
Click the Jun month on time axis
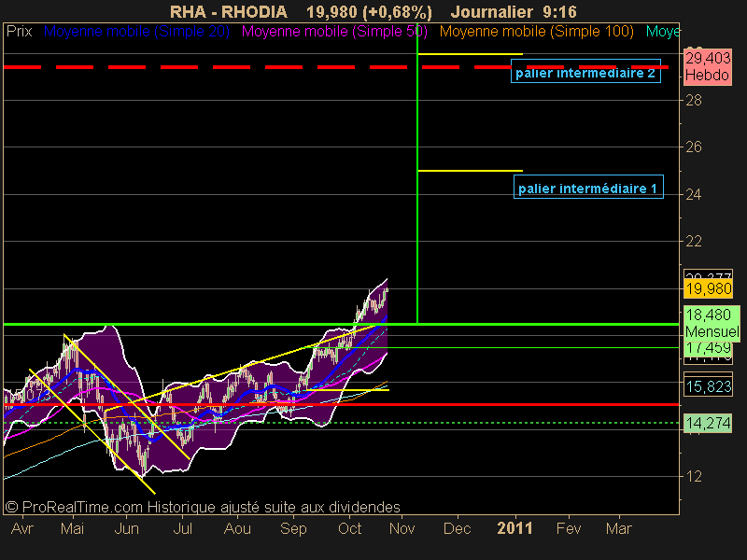pos(127,528)
